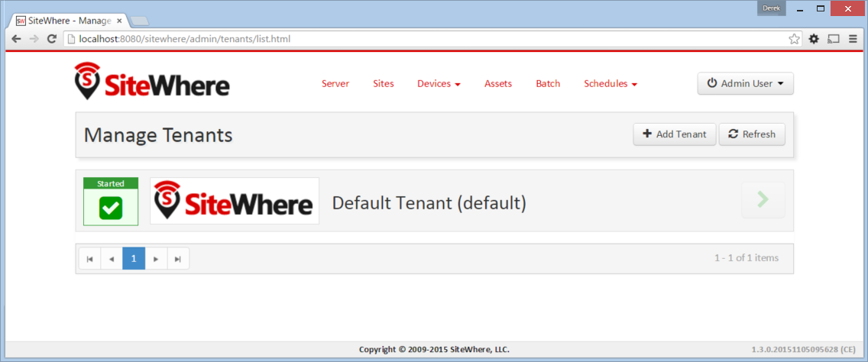This screenshot has height=362, width=868.
Task: Open a new browser tab
Action: 139,21
